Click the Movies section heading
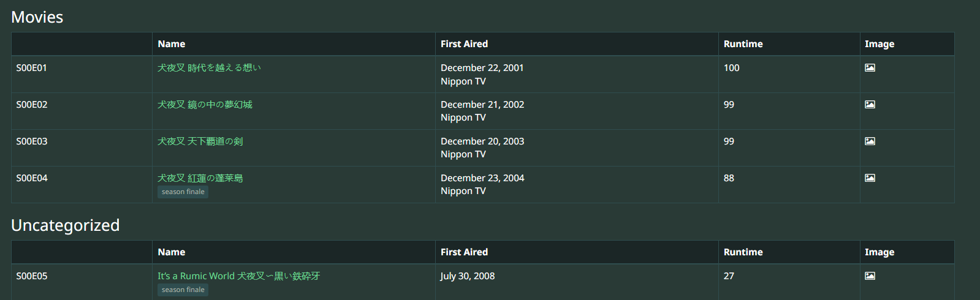The image size is (980, 300). [37, 17]
